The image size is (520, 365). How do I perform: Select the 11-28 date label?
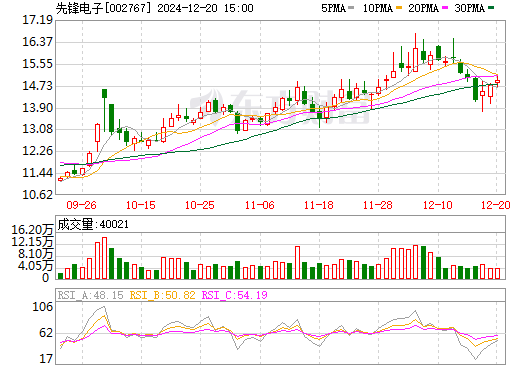pos(378,205)
